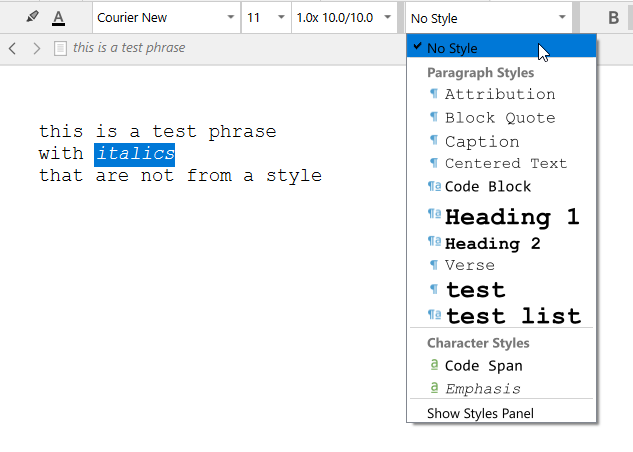Image resolution: width=633 pixels, height=452 pixels.
Task: Click the highlighted italics word in the editor
Action: point(135,154)
